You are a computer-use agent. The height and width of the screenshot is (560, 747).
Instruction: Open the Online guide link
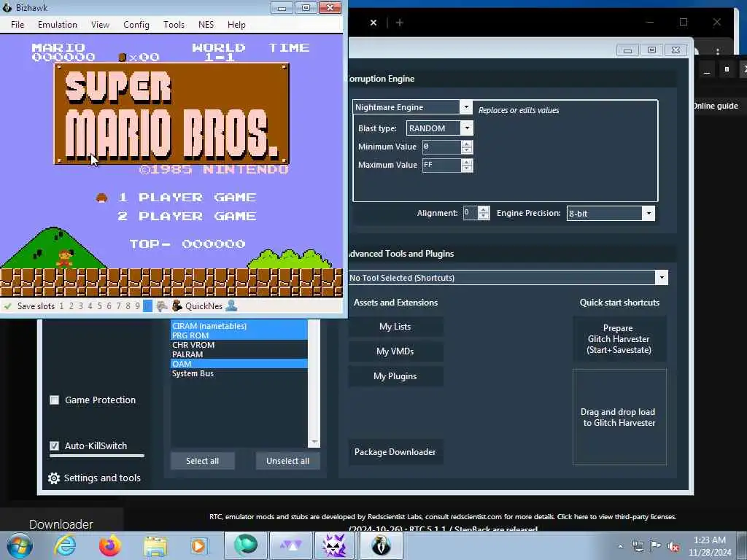point(716,106)
